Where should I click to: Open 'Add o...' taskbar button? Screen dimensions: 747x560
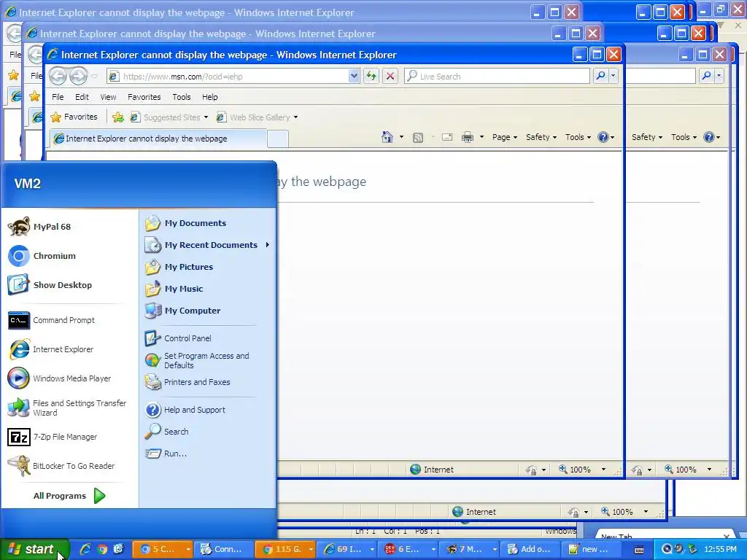pyautogui.click(x=530, y=549)
